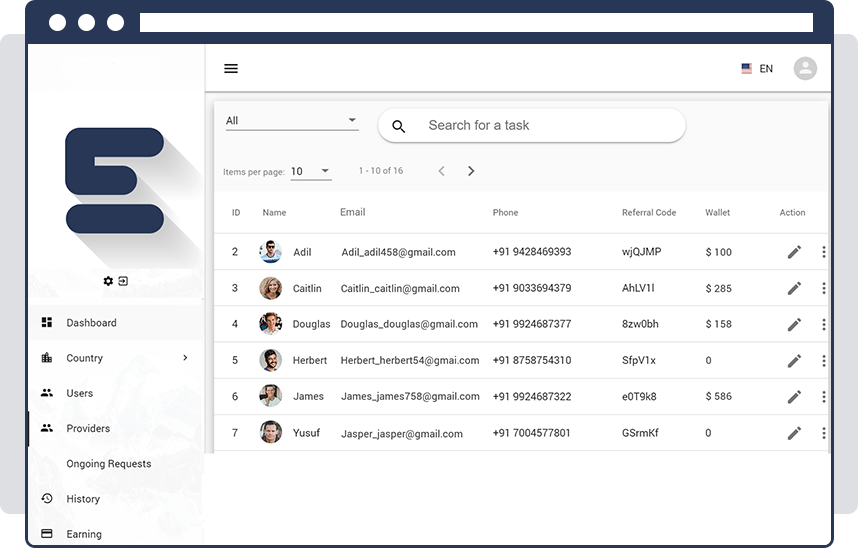Open more options for Herbert's row
Screen dimensions: 858x548
(824, 360)
